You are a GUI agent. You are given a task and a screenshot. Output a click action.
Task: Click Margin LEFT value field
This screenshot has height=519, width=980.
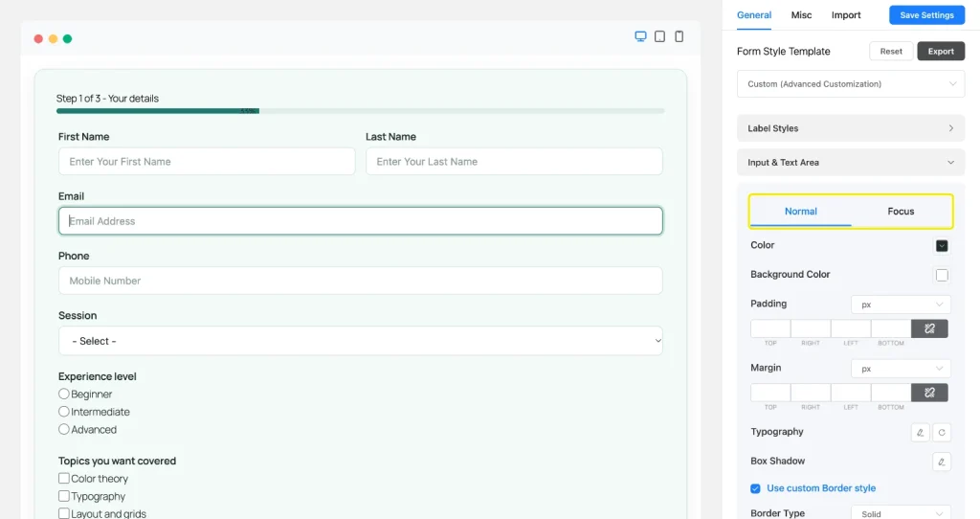point(851,393)
